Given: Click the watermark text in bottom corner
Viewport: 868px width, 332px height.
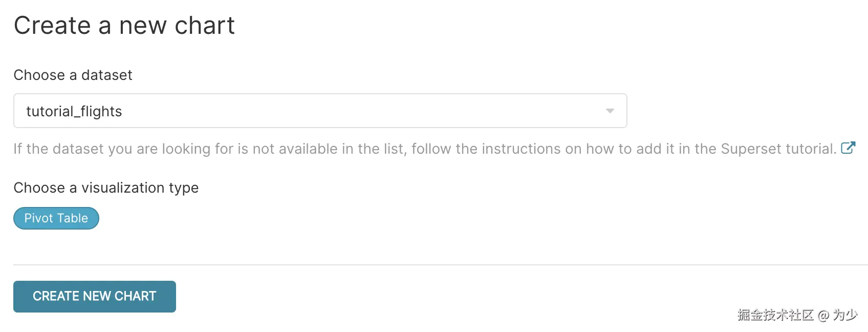Looking at the screenshot, I should point(797,315).
